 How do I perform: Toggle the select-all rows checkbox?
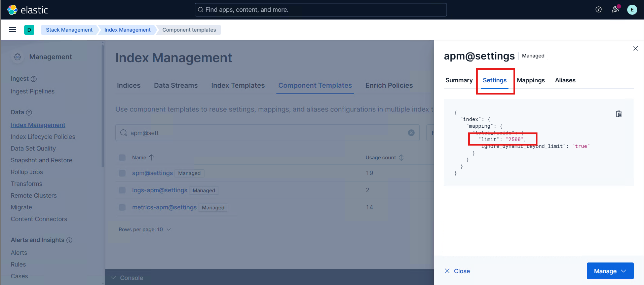click(x=122, y=158)
